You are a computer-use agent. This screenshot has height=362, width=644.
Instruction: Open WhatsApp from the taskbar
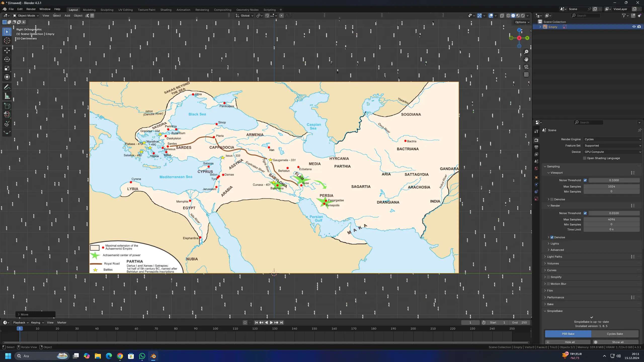coord(142,356)
